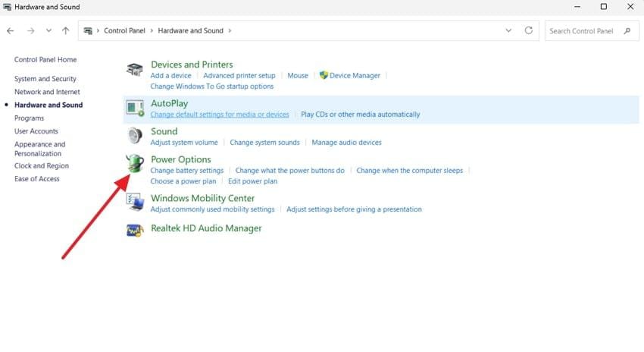This screenshot has width=644, height=352.
Task: Click Change what the power buttons do
Action: 290,170
